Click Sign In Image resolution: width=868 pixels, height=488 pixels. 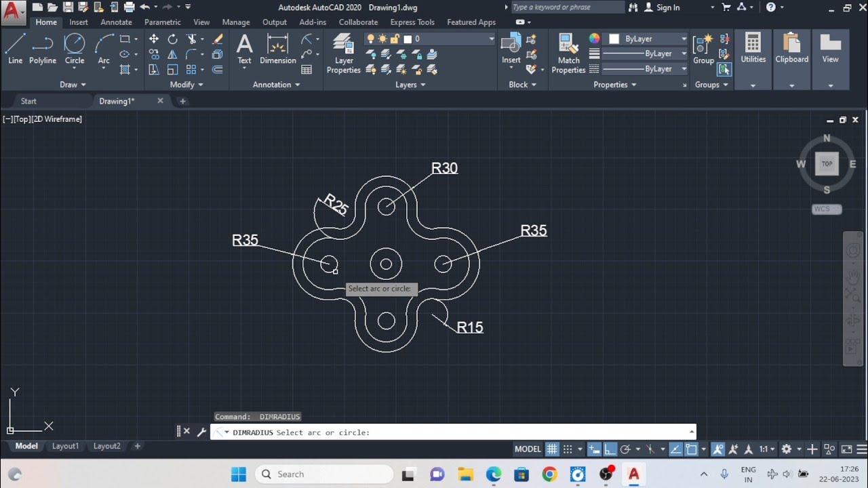pos(662,7)
